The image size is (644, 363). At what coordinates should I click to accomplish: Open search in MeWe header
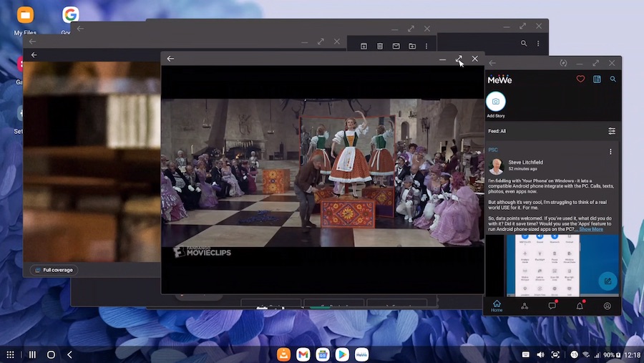[613, 79]
